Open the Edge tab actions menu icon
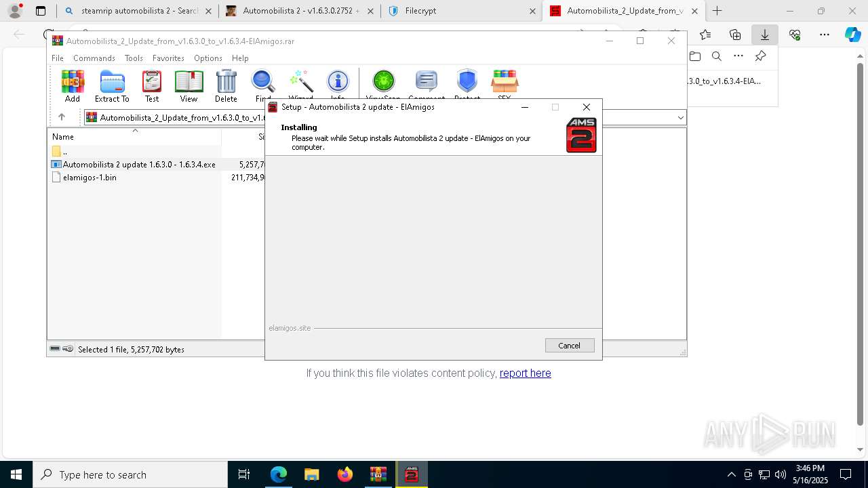This screenshot has height=488, width=868. [41, 11]
